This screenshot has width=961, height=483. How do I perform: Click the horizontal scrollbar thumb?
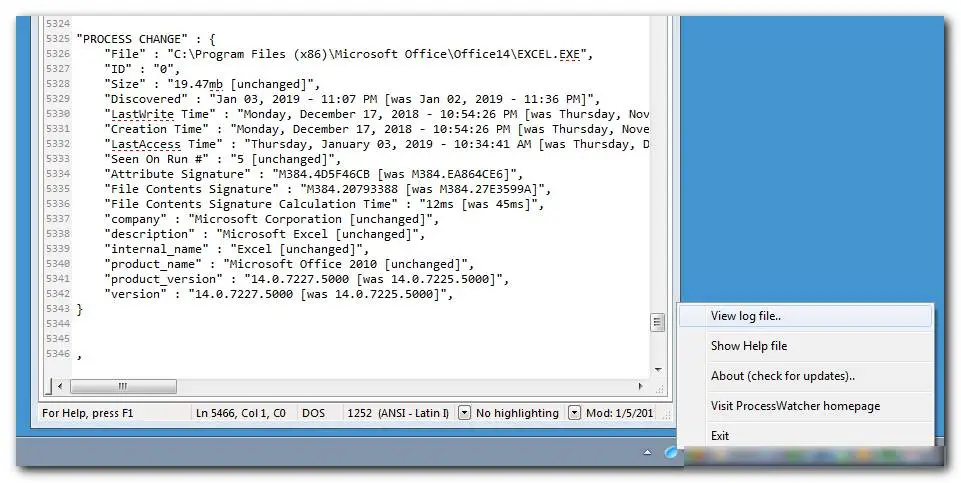123,386
